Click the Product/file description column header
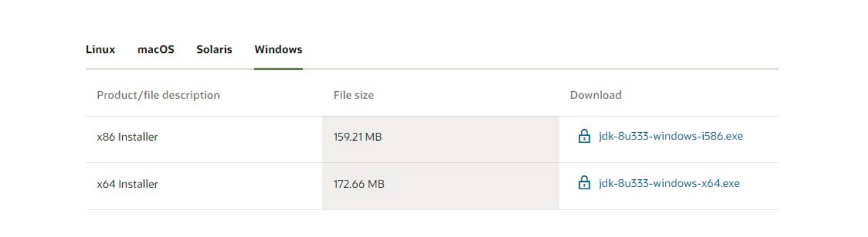The image size is (868, 237). [158, 95]
